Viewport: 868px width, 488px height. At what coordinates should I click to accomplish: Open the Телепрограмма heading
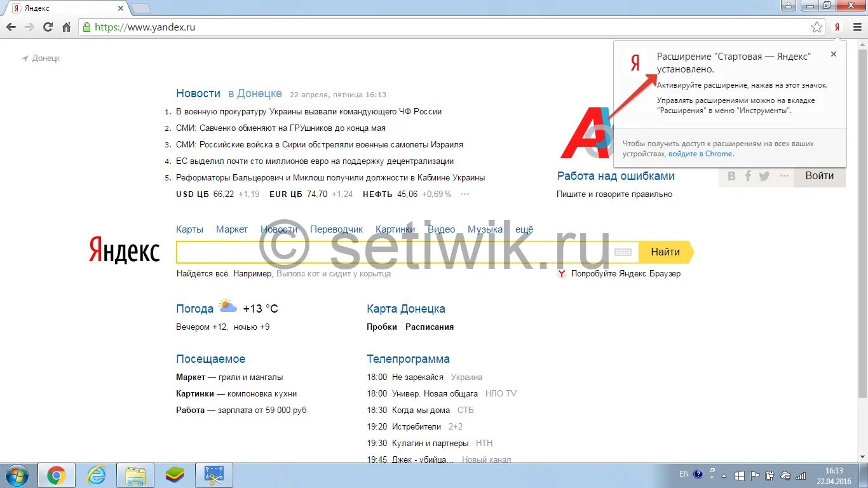coord(408,359)
